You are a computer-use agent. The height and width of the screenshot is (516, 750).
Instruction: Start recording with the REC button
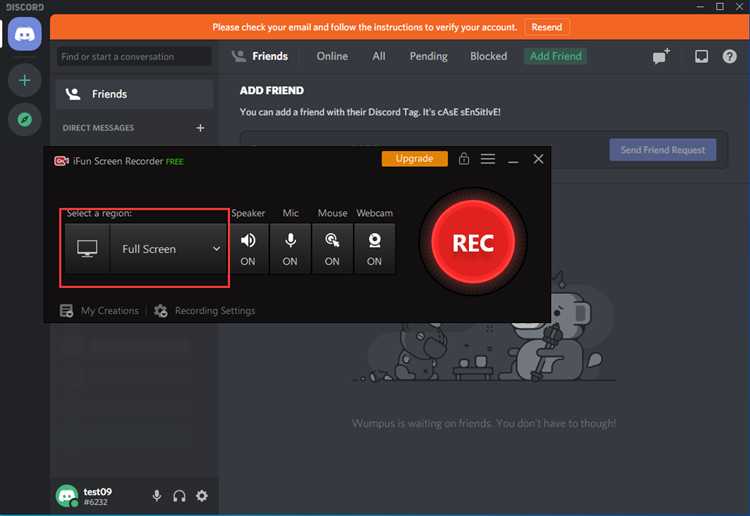[x=473, y=242]
